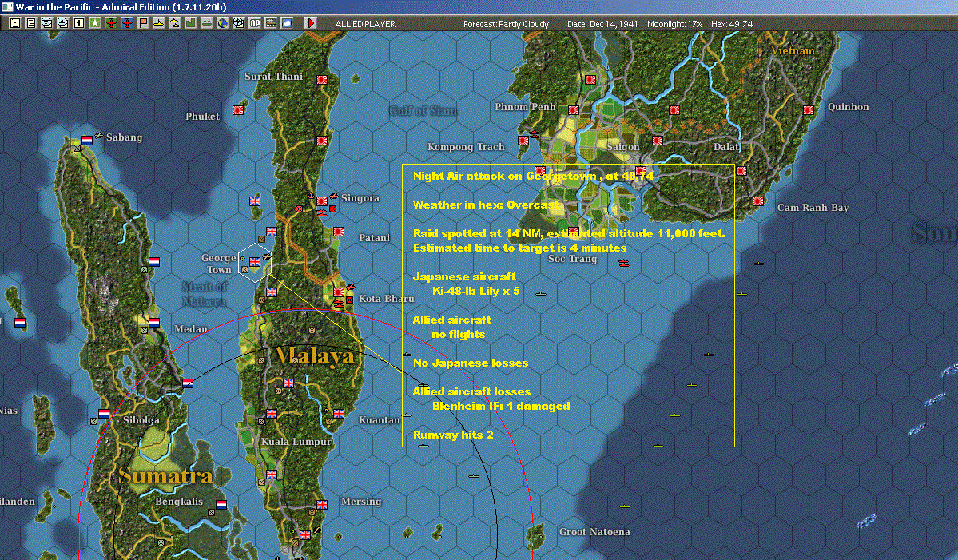The height and width of the screenshot is (560, 958).
Task: Click the orange flag toolbar icon
Action: pos(142,23)
